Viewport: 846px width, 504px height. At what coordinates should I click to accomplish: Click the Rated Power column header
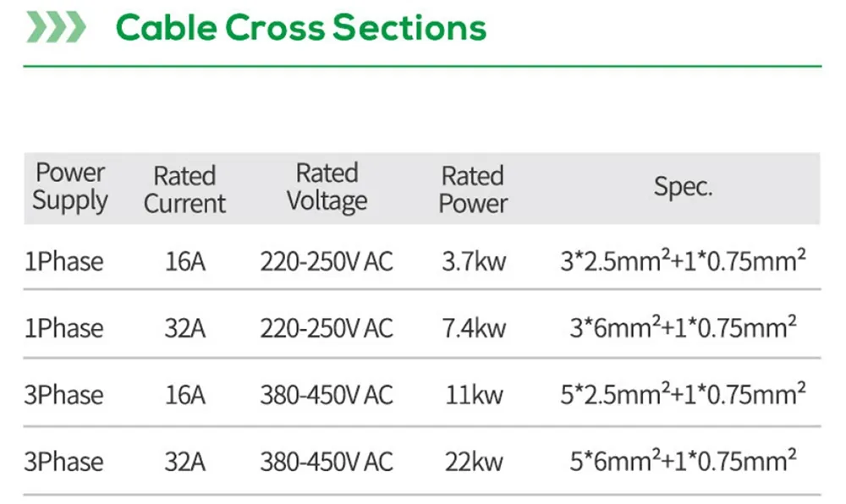click(473, 189)
